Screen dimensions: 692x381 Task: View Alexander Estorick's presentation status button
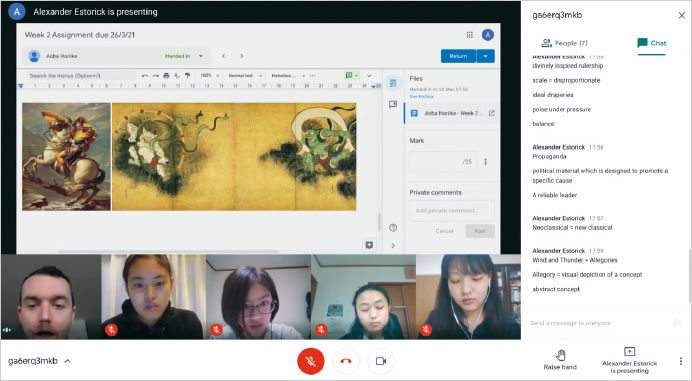tap(629, 360)
